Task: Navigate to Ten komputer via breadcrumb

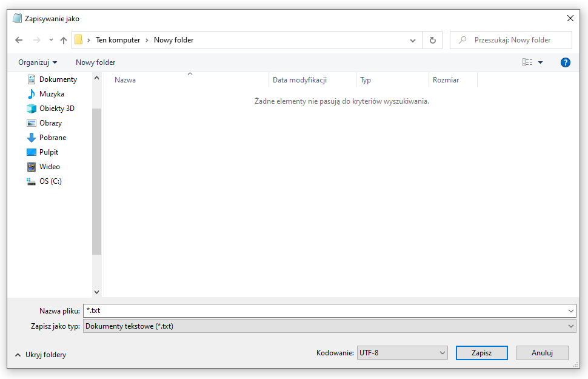Action: (118, 39)
